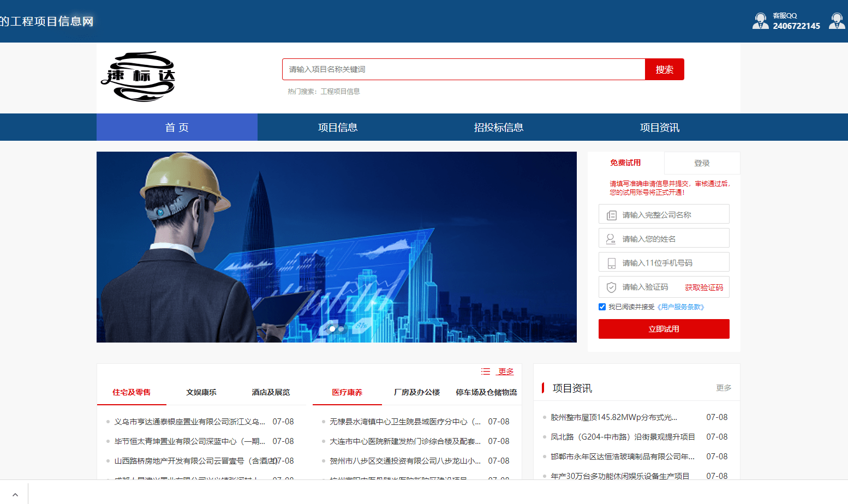Screen dimensions: 848x504
Task: Uncheck the user service terms agreement checkbox
Action: (602, 307)
